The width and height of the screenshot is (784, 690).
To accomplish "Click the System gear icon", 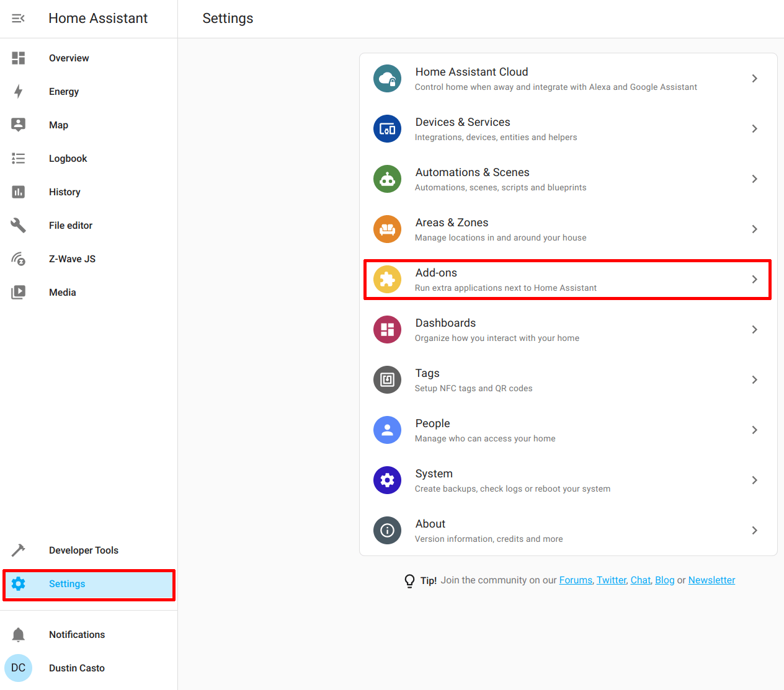I will 387,480.
